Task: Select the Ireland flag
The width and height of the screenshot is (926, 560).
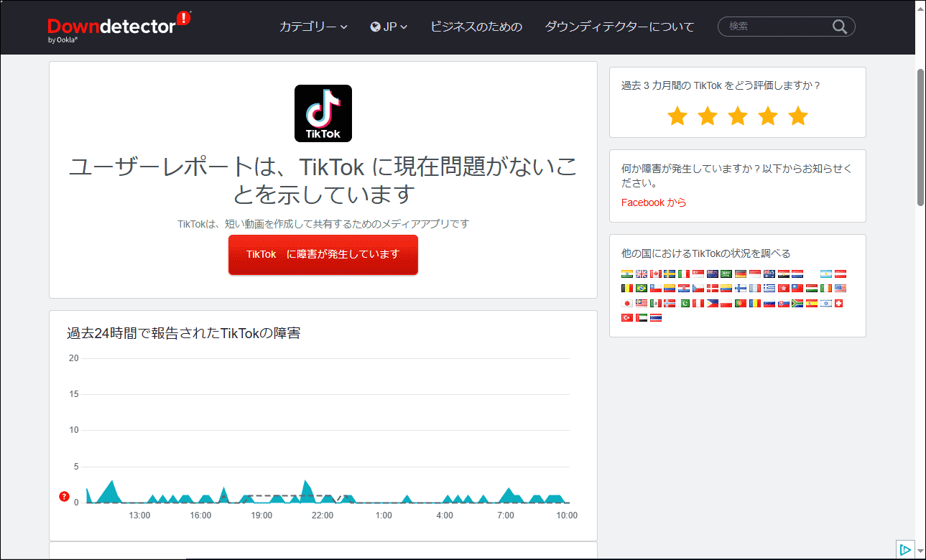Action: click(826, 288)
